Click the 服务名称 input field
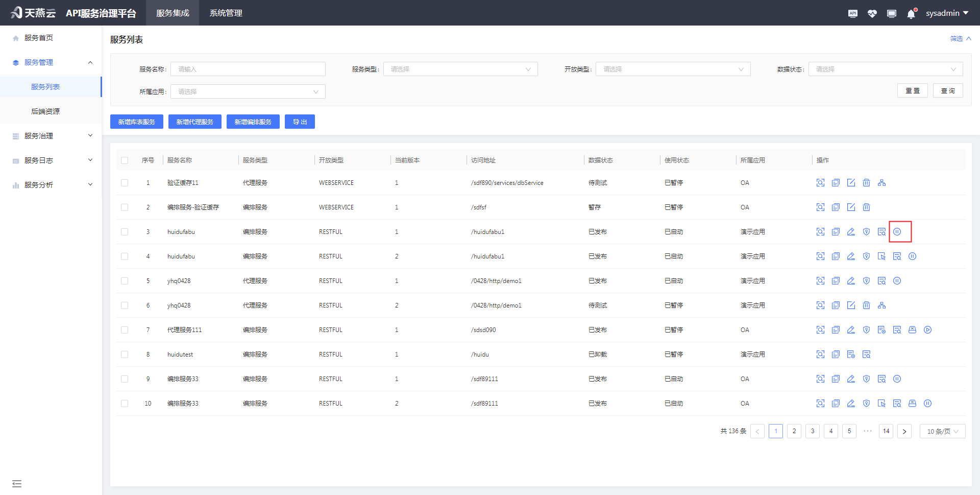This screenshot has height=495, width=980. pos(248,69)
